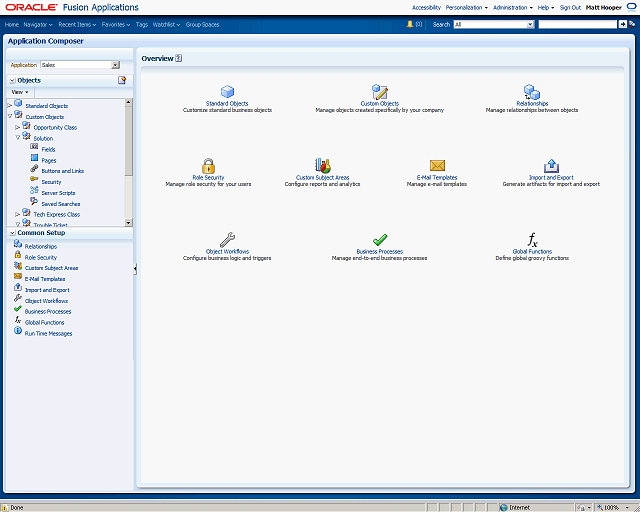This screenshot has width=640, height=512.
Task: Open the Custom Objects pencil icon in Overview
Action: (380, 92)
